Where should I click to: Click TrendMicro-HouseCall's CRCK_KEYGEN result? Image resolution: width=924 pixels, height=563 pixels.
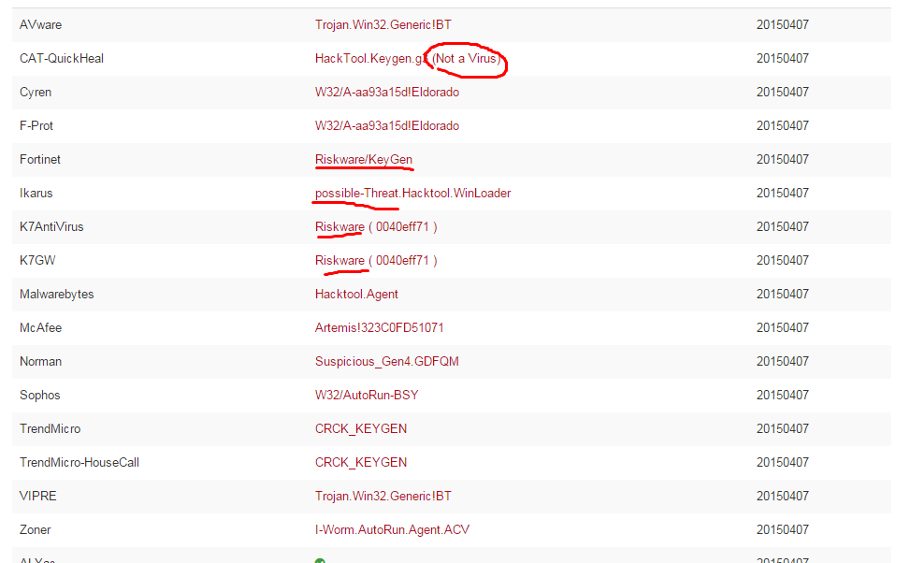click(x=361, y=463)
